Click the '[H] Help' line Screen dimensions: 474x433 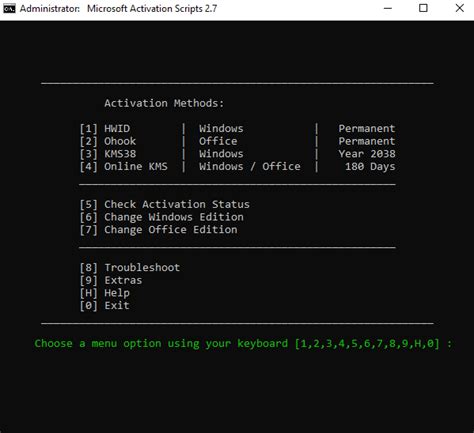point(104,293)
